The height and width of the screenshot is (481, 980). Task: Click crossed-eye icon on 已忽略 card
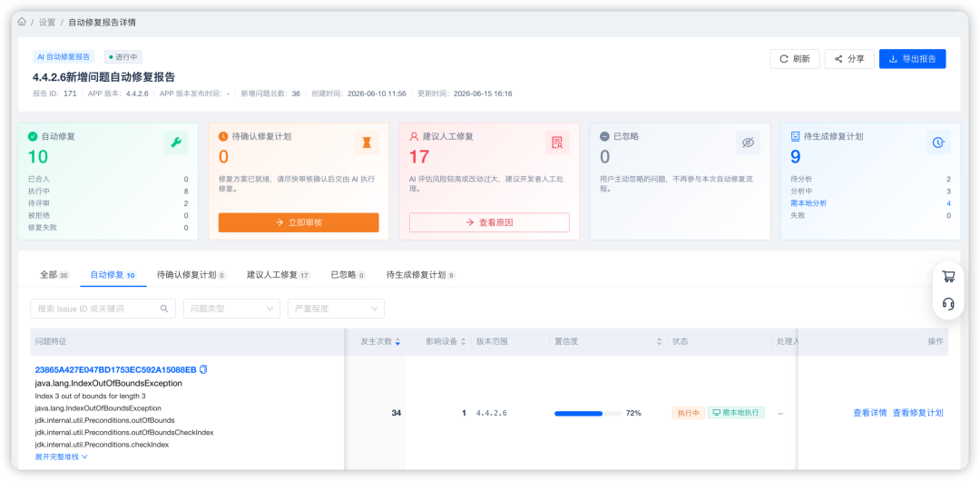pos(748,142)
